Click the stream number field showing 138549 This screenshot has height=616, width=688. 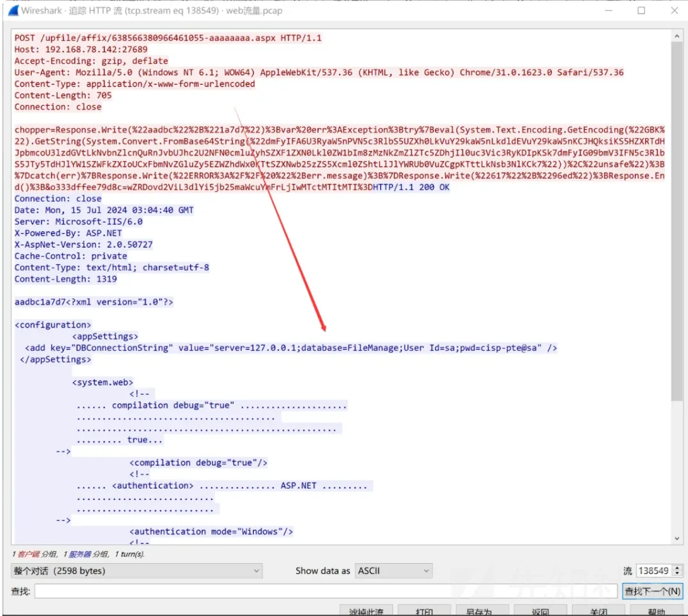[654, 571]
